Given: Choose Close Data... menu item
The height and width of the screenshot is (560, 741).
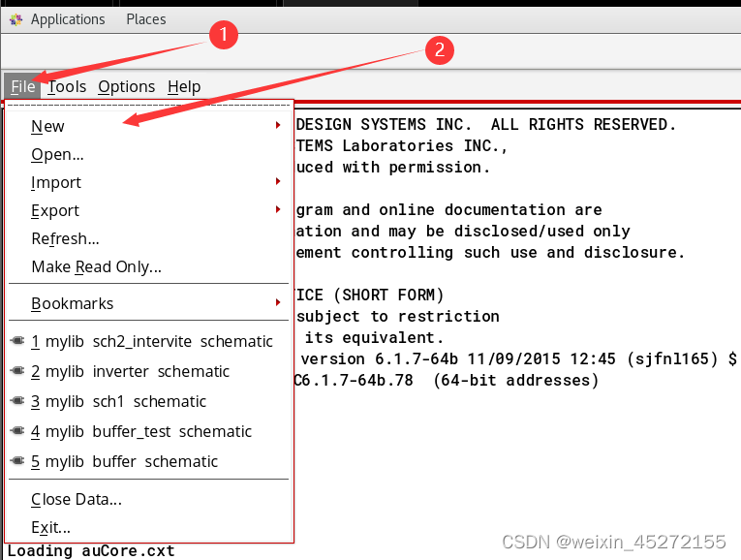Looking at the screenshot, I should pyautogui.click(x=76, y=500).
